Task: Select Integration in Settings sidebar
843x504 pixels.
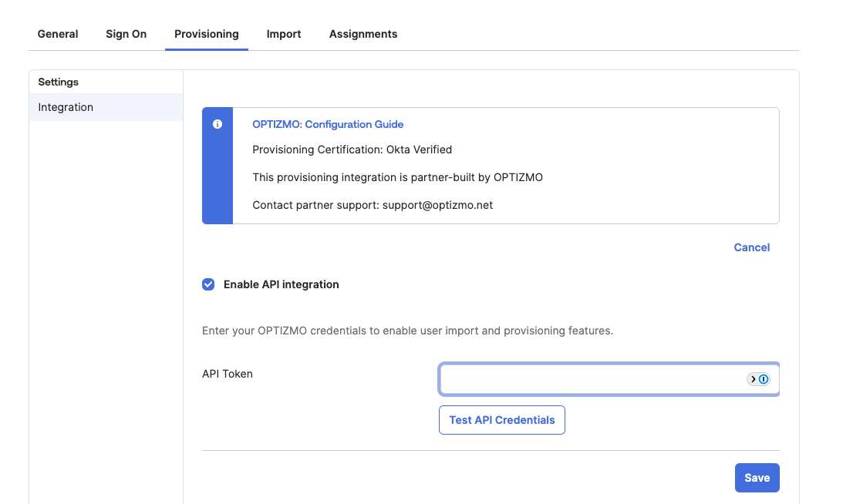Action: [x=106, y=107]
